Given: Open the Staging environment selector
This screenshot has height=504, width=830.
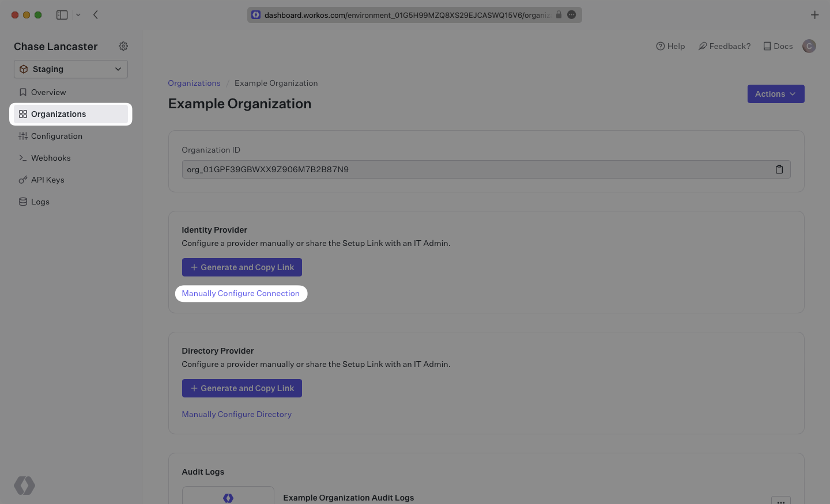Looking at the screenshot, I should [x=70, y=69].
